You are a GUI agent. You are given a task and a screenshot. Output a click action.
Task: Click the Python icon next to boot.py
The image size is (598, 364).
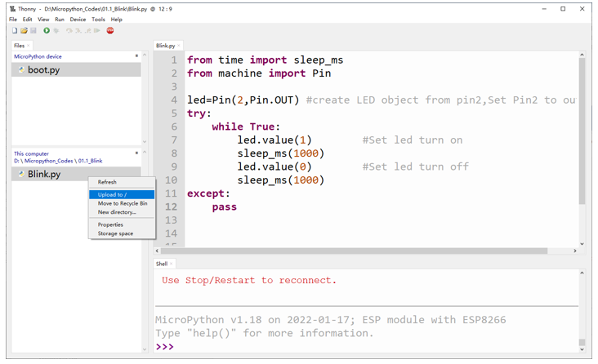[21, 69]
